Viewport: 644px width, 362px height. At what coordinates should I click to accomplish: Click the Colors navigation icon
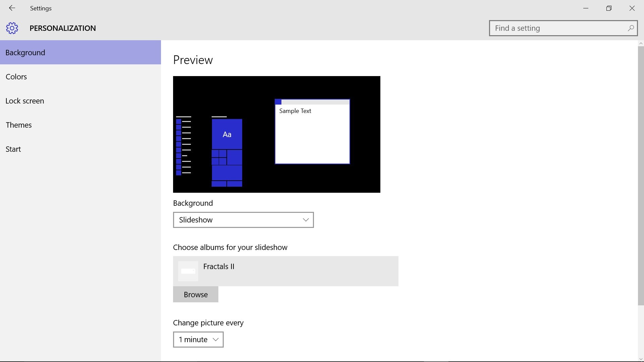point(16,76)
